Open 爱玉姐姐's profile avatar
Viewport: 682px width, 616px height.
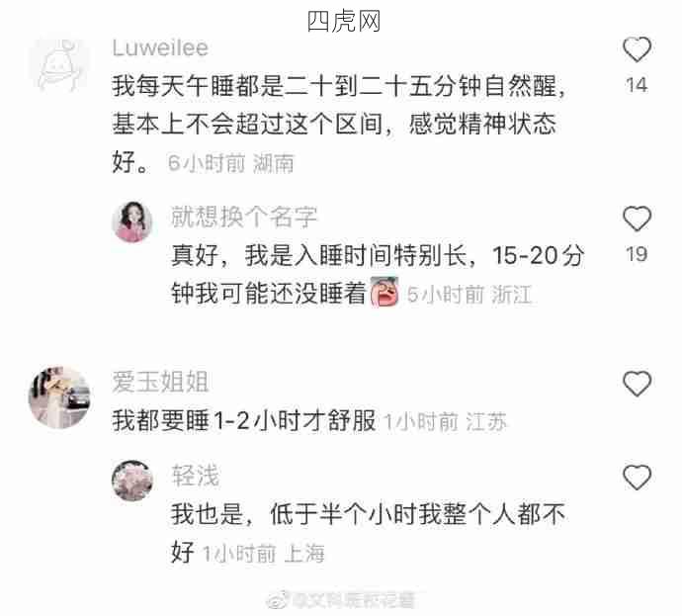(x=59, y=397)
